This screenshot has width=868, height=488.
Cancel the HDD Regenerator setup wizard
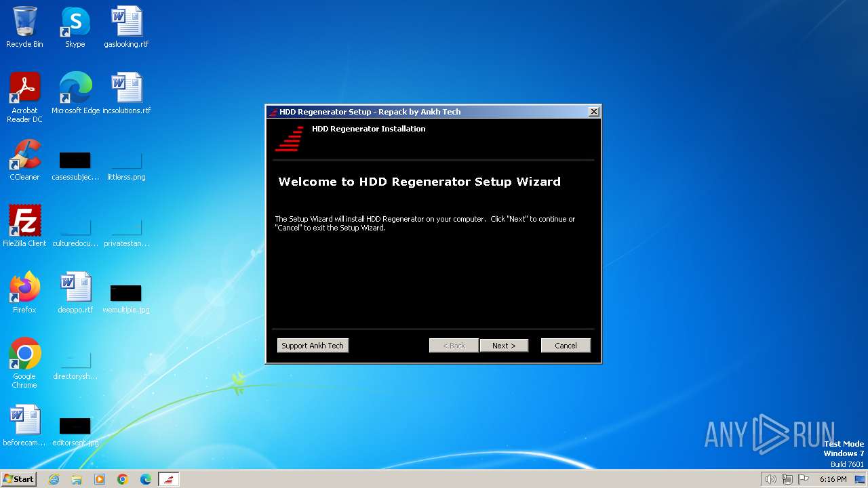(x=566, y=346)
